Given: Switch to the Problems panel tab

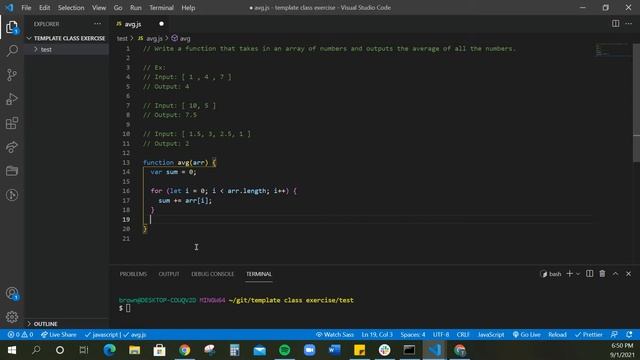Looking at the screenshot, I should (133, 274).
